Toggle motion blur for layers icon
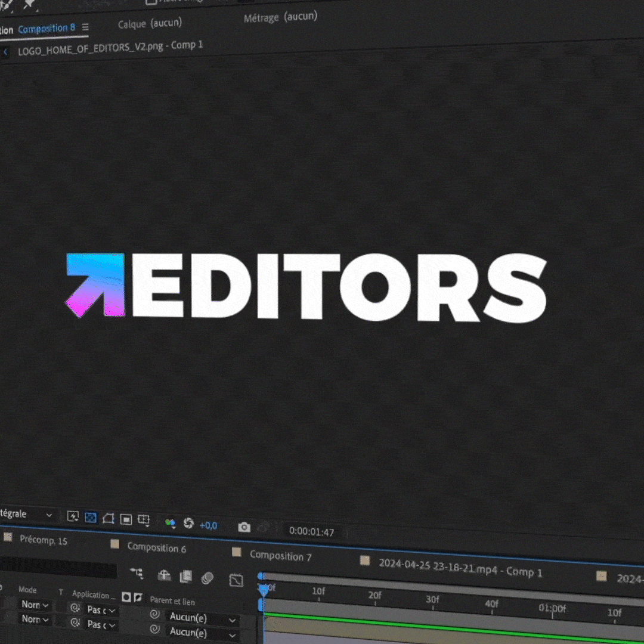Screen dimensions: 644x644 tap(208, 577)
